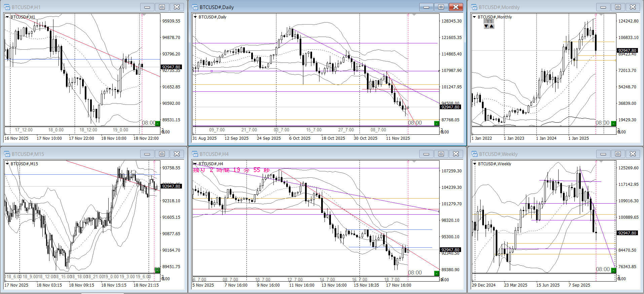This screenshot has height=294, width=644.
Task: Click the H1 window title bar chart icon
Action: [7, 7]
